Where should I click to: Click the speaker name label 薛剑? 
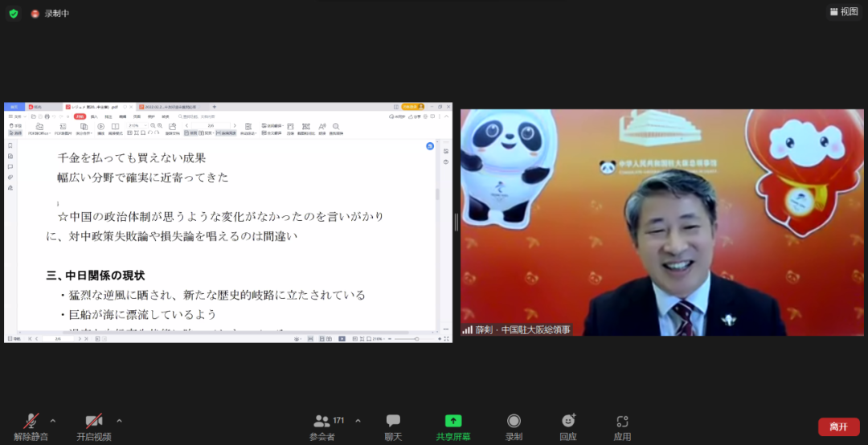(522, 329)
